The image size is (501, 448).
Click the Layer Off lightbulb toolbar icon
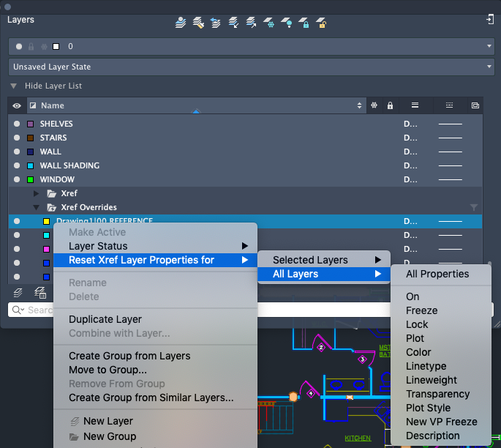(x=287, y=23)
